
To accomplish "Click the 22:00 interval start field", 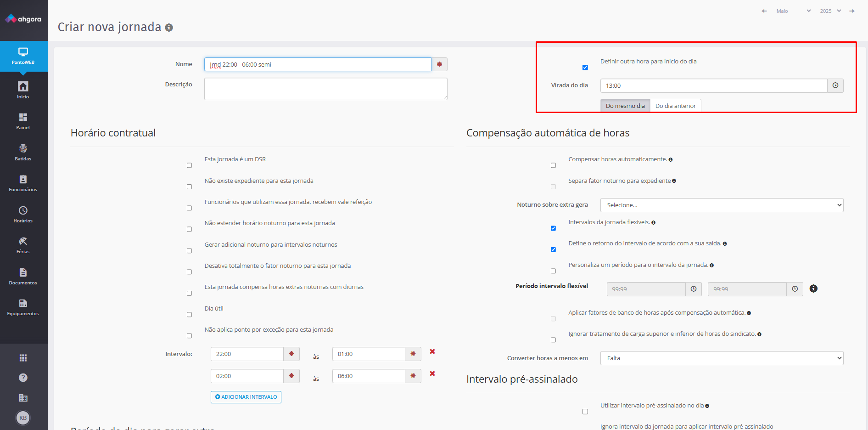I will click(247, 354).
